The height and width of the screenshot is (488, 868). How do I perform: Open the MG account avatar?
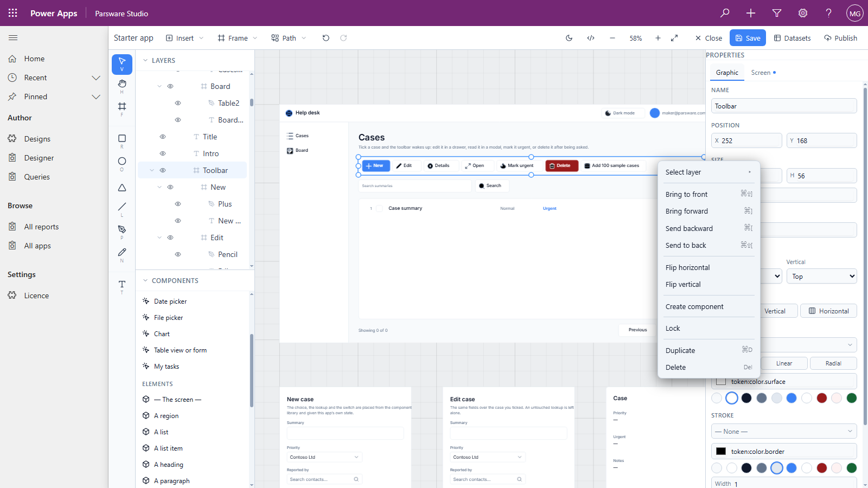click(x=855, y=13)
